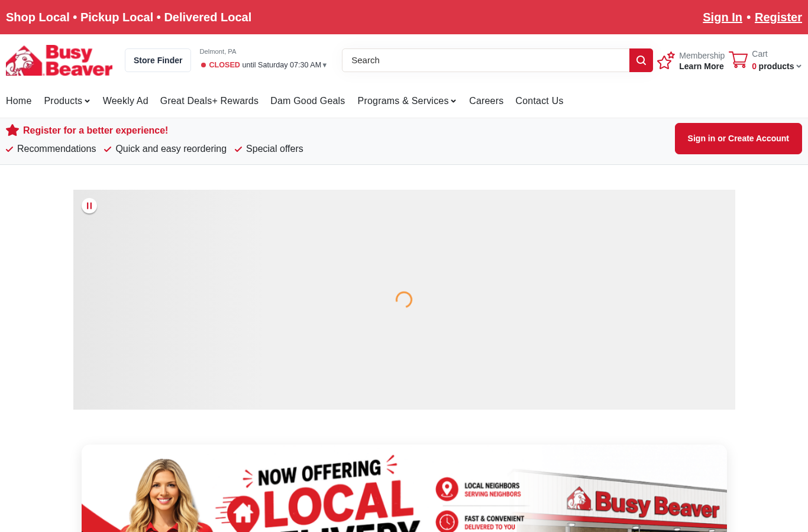Open the shopping cart icon
This screenshot has height=532, width=808.
point(738,60)
